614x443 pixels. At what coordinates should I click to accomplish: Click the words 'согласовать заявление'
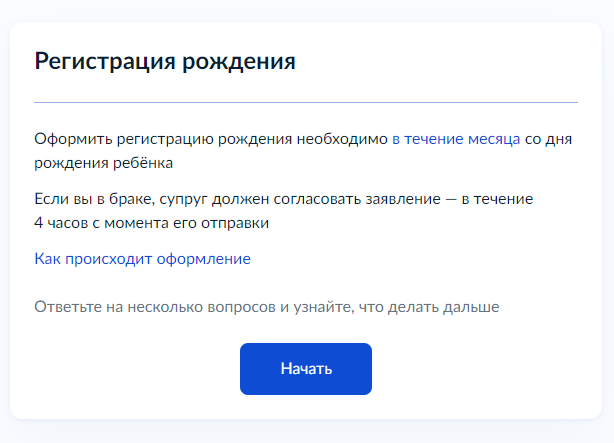click(x=357, y=199)
